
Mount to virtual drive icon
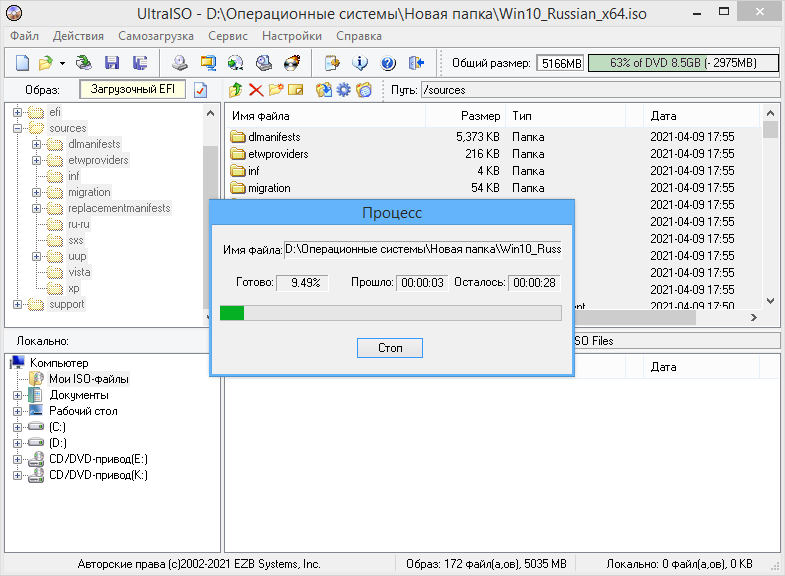tap(264, 63)
